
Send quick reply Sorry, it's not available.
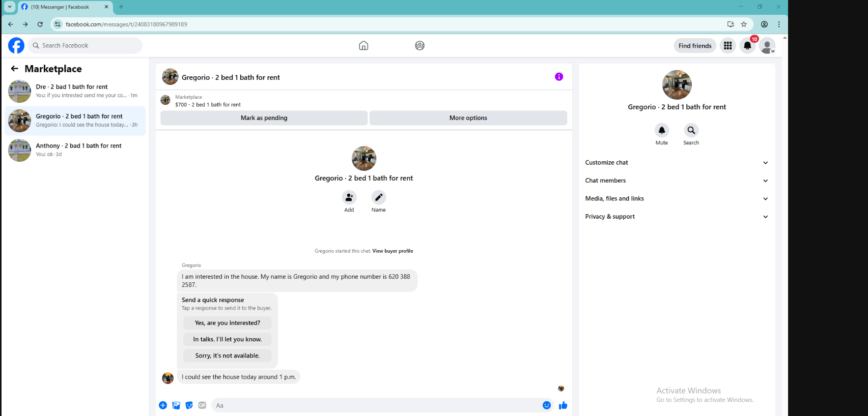[x=227, y=355]
